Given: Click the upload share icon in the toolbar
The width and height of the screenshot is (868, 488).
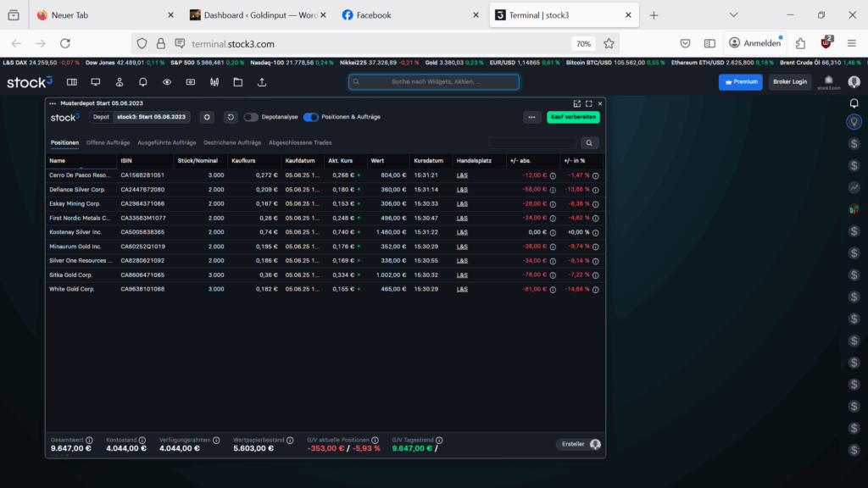Looking at the screenshot, I should click(262, 82).
